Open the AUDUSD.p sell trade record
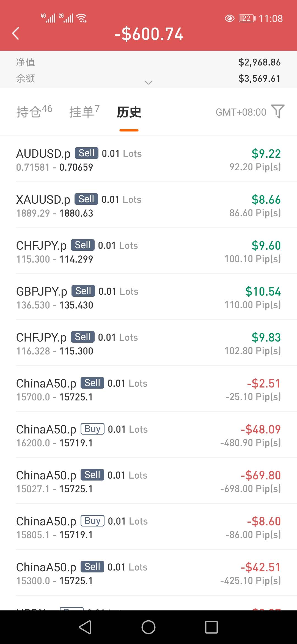The height and width of the screenshot is (644, 297). pos(148,160)
